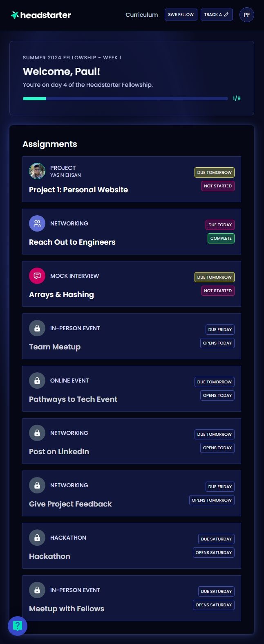
Task: Open the Arrays & Hashing mock interview
Action: tap(132, 284)
